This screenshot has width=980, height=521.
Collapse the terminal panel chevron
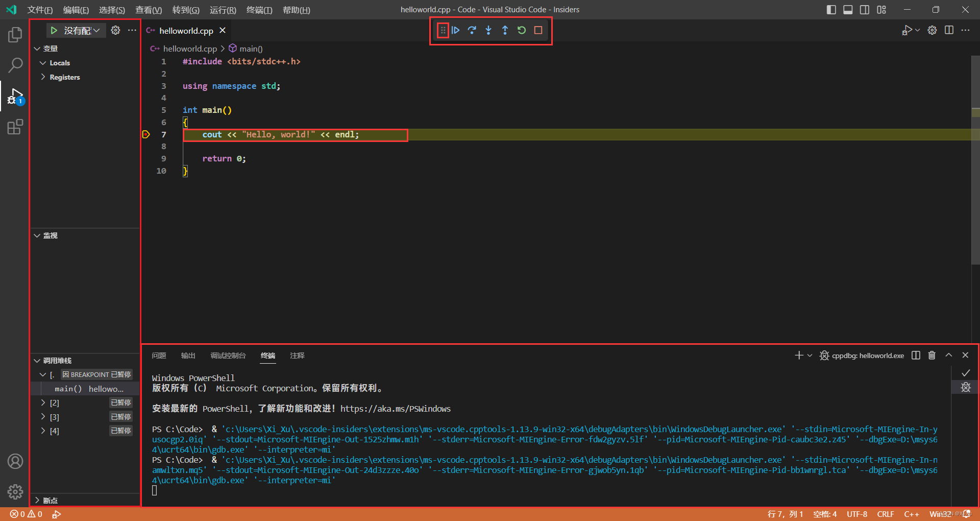click(949, 355)
